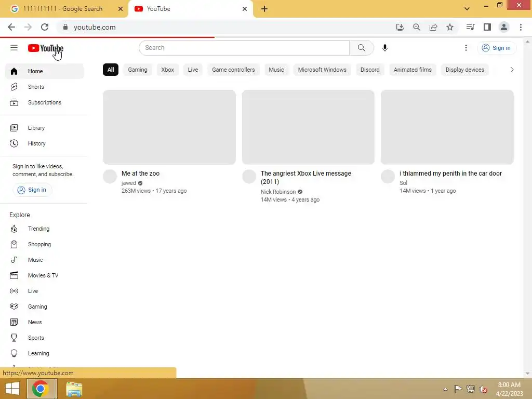Bookmark this page with star icon
The width and height of the screenshot is (532, 399).
450,27
